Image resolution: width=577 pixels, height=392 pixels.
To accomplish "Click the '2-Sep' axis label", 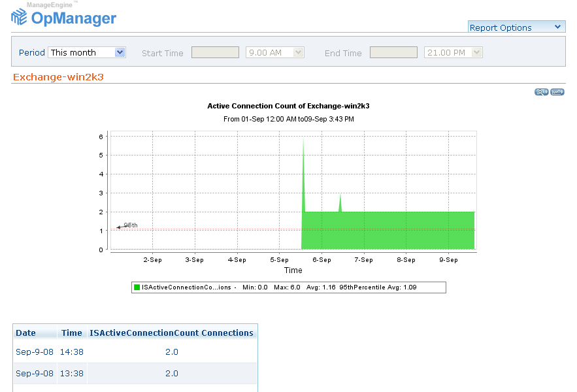I will [152, 260].
